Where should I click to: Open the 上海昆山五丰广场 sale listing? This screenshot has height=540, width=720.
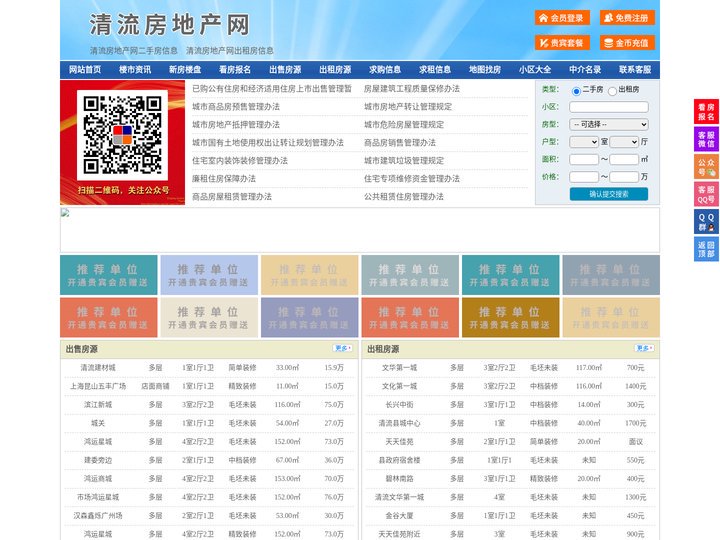98,386
